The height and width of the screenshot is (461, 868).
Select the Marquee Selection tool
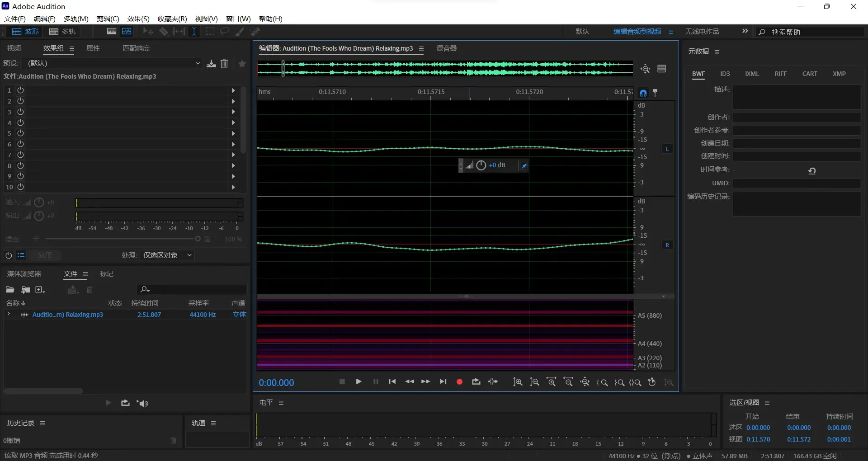(210, 32)
